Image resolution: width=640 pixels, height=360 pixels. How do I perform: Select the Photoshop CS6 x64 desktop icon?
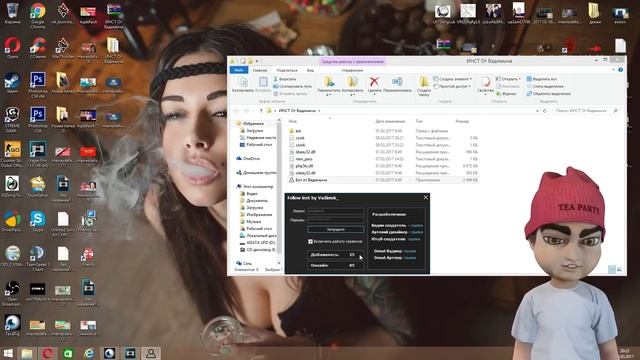coord(38,85)
